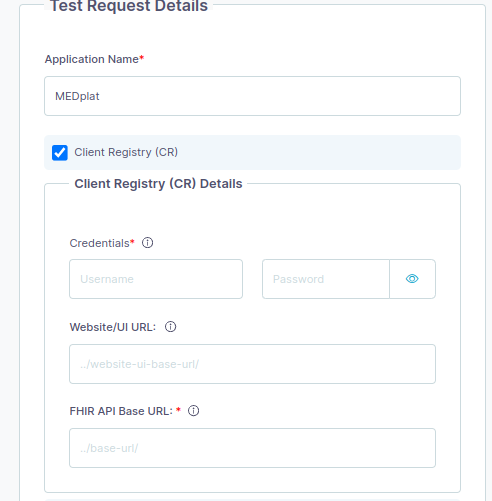Viewport: 492px width, 501px height.
Task: Click the Credentials label text
Action: (99, 243)
